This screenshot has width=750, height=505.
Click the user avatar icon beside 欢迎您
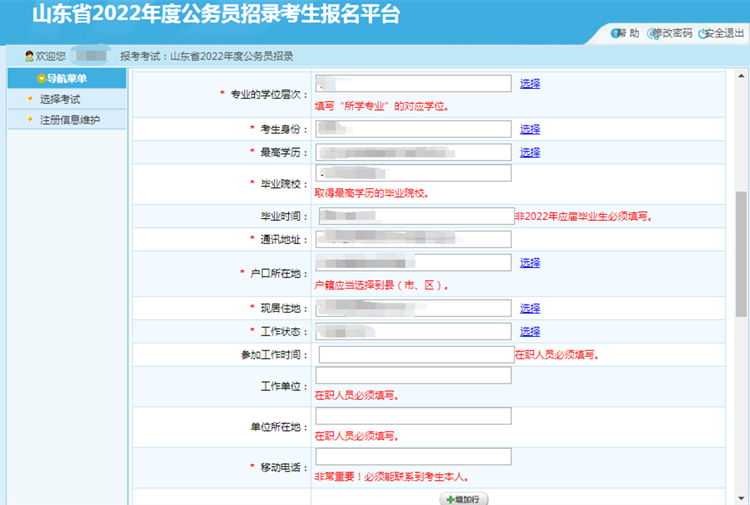point(29,55)
